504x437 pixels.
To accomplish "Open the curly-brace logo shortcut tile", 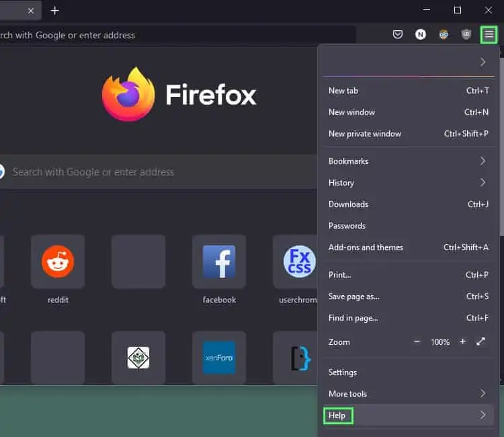I will click(295, 358).
